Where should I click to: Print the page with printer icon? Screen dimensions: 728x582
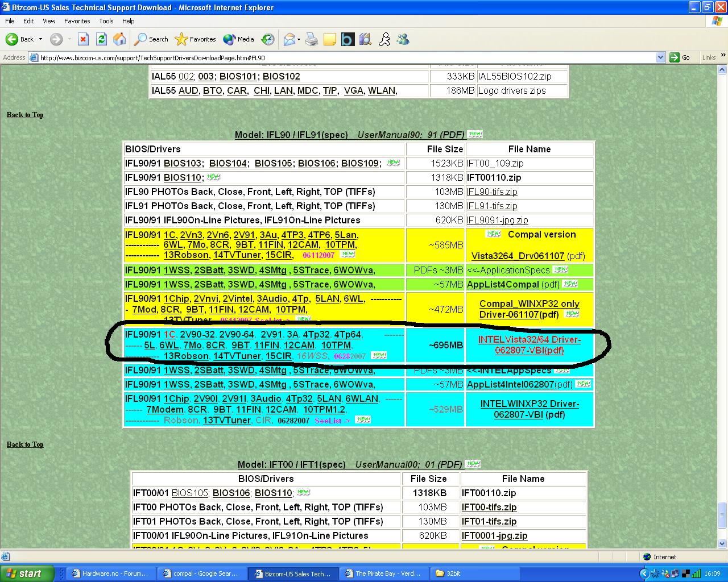tap(312, 39)
